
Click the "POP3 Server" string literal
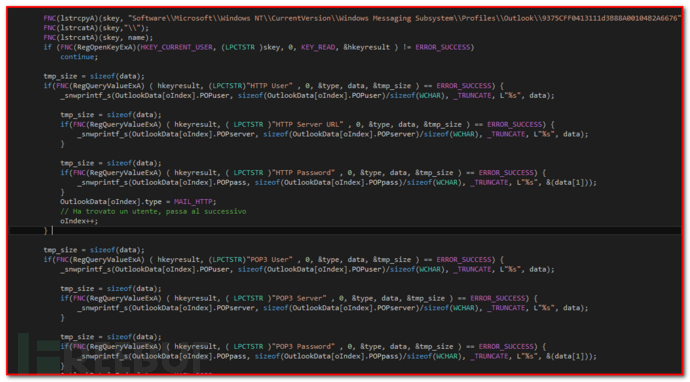coord(298,299)
